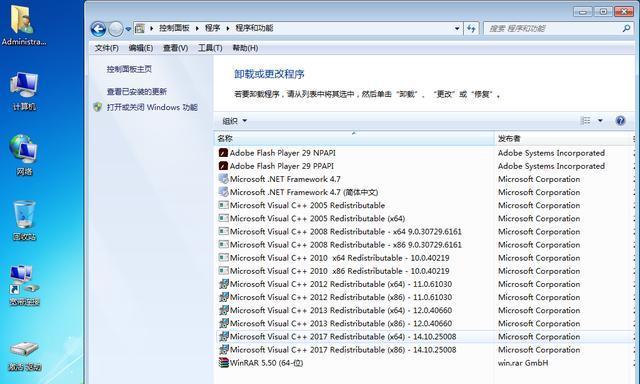Screen dimensions: 640x384
Task: Expand the address bar history dropdown
Action: point(457,28)
